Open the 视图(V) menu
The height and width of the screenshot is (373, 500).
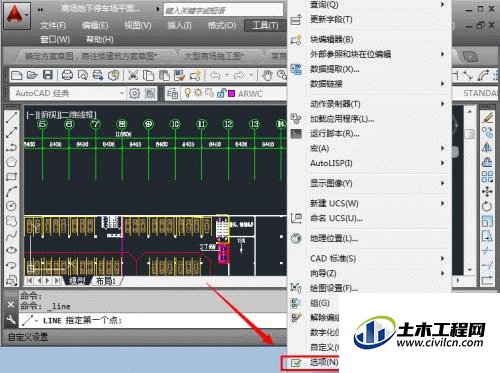(138, 26)
